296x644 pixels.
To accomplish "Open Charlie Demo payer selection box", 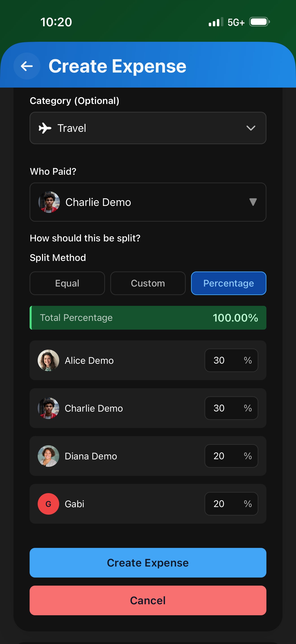I will [x=148, y=202].
